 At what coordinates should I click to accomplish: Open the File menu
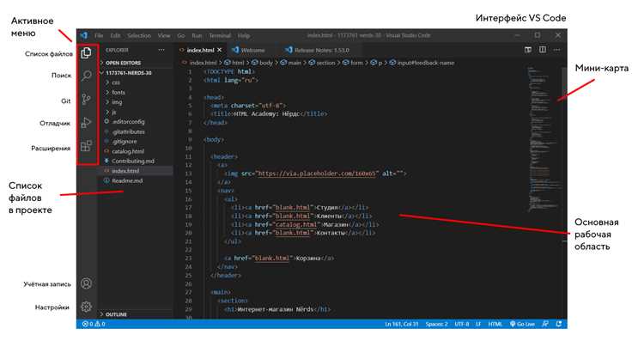coord(99,36)
